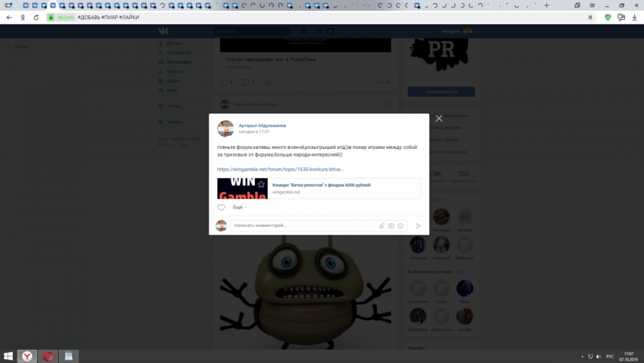Open member 'Наталья' avatar
The width and height of the screenshot is (644, 363).
(418, 244)
